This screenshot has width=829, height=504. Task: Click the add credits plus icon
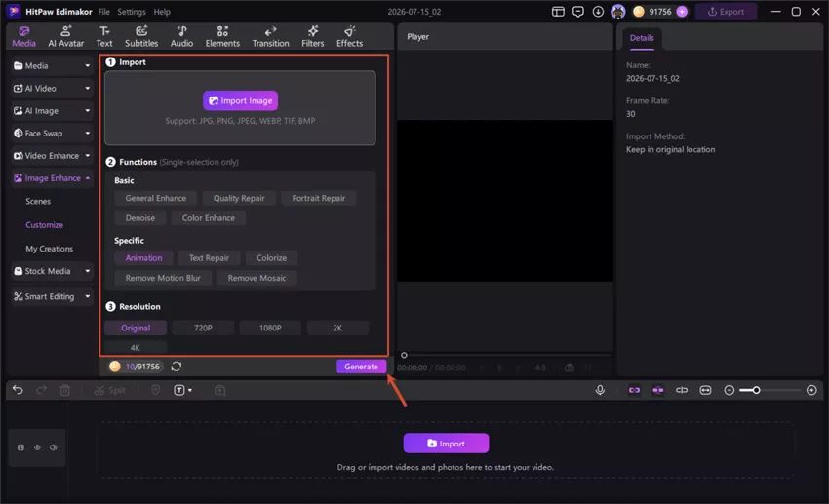pyautogui.click(x=682, y=12)
